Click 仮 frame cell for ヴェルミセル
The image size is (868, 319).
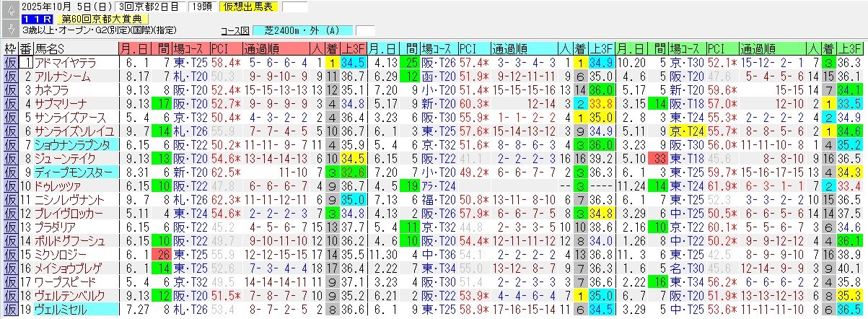10,310
